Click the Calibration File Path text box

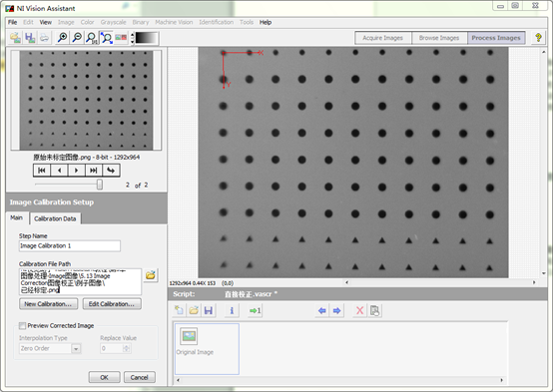coord(80,281)
